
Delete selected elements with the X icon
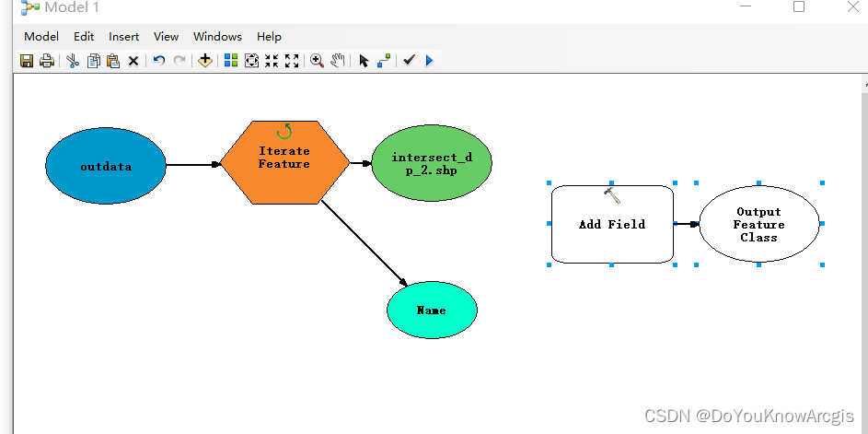(133, 61)
